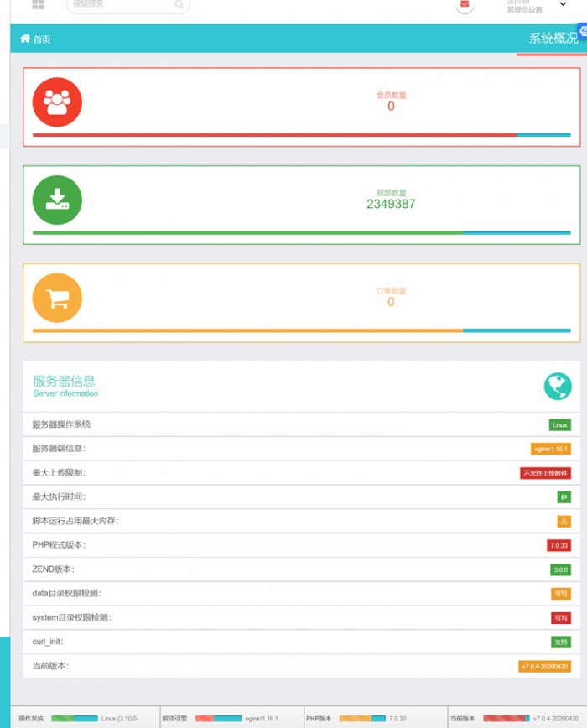Click the Linux green badge
The image size is (587, 728).
[x=559, y=425]
